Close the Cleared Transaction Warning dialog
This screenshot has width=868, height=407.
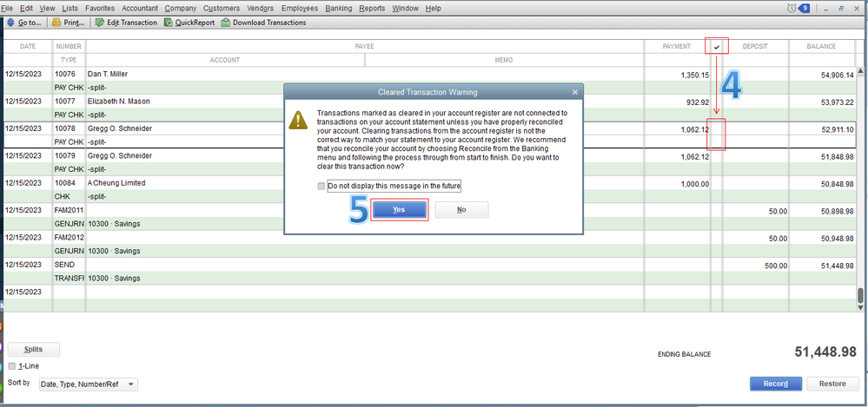coord(575,92)
